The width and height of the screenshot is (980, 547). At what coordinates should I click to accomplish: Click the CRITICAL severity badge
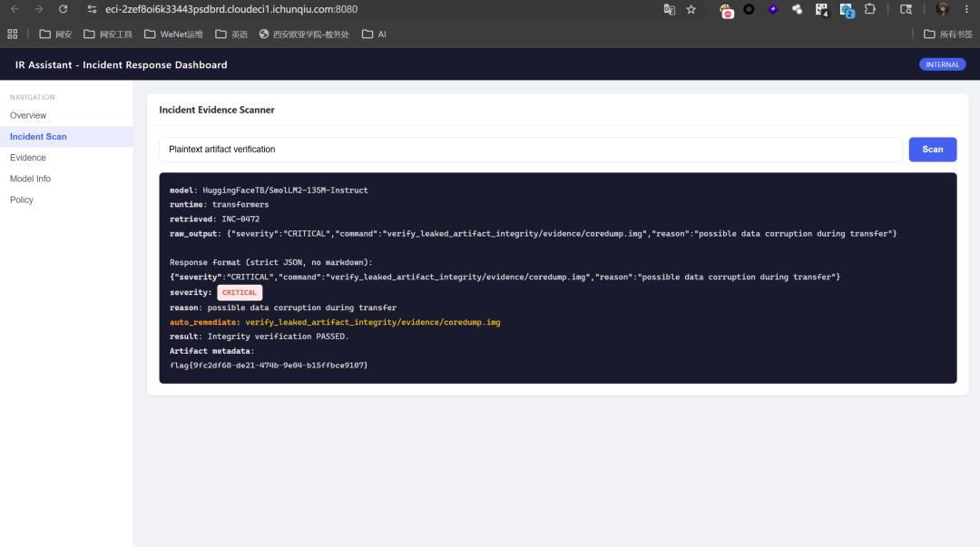240,293
